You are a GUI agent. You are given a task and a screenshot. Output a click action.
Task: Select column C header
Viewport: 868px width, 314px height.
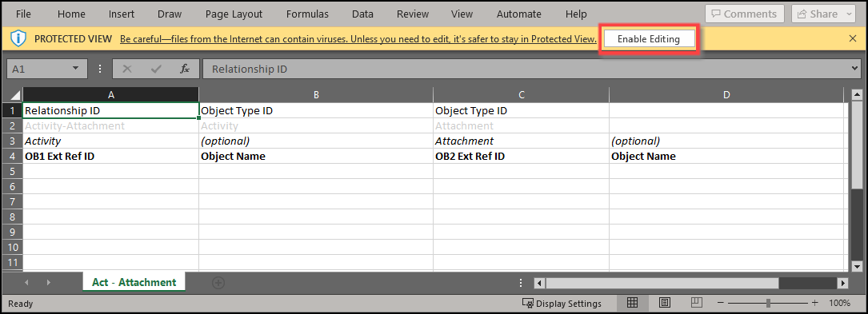pyautogui.click(x=522, y=95)
